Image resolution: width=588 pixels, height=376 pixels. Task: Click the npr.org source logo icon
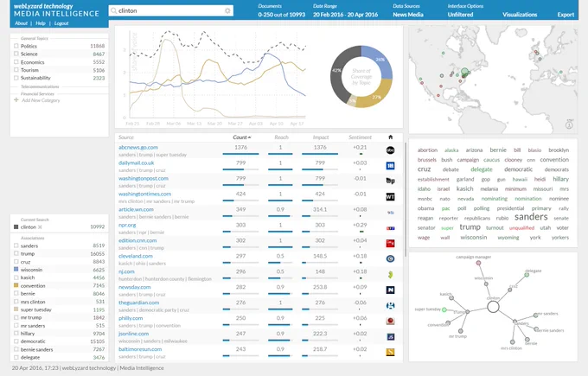(x=390, y=228)
